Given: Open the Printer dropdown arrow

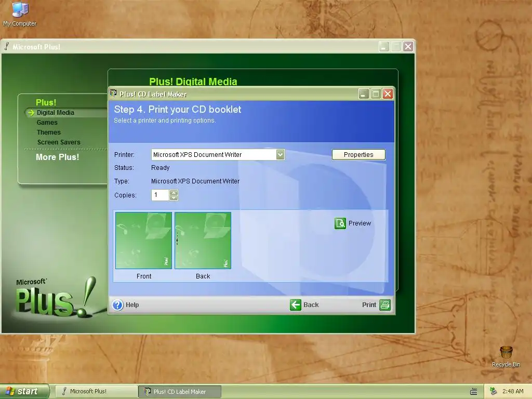Looking at the screenshot, I should point(280,155).
